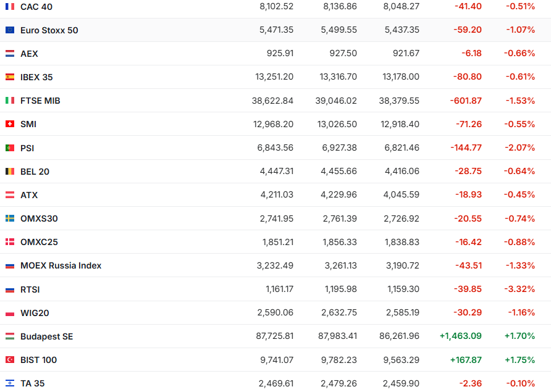
Task: Click the Spain flag icon beside IBEX 35
Action: [x=10, y=77]
